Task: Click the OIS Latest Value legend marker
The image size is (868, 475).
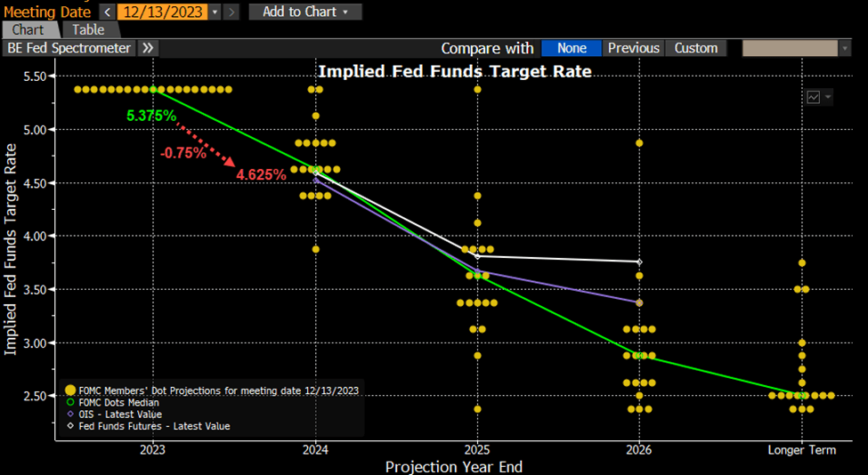Action: [70, 415]
